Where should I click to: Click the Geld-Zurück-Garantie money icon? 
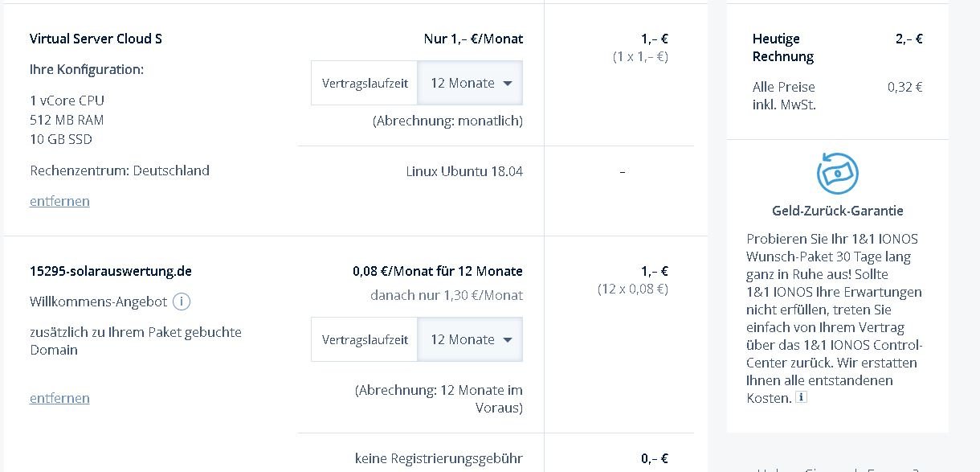click(x=837, y=173)
